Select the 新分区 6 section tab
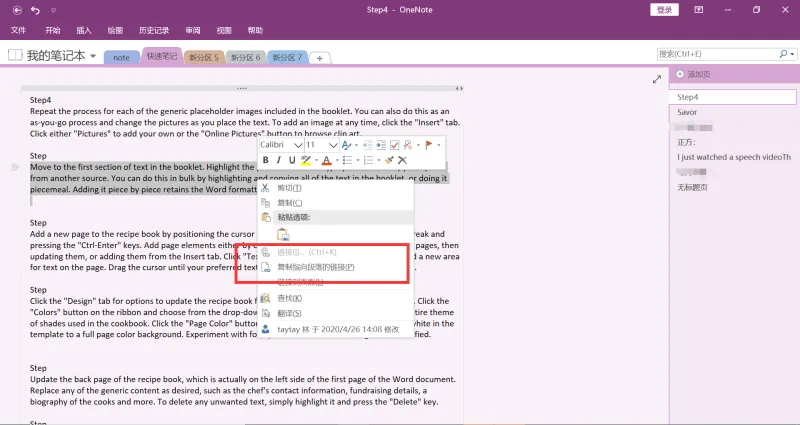800x425 pixels. click(x=245, y=57)
